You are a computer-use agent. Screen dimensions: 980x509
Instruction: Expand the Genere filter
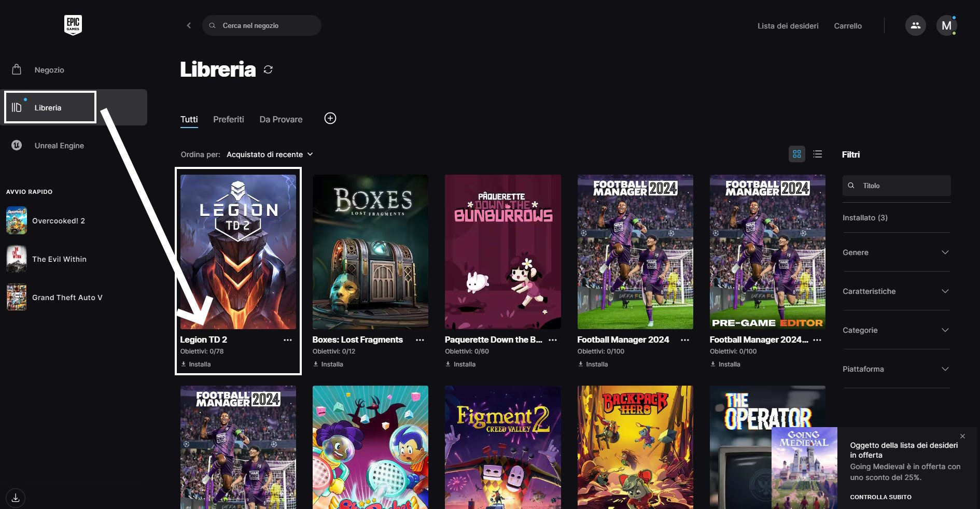896,252
